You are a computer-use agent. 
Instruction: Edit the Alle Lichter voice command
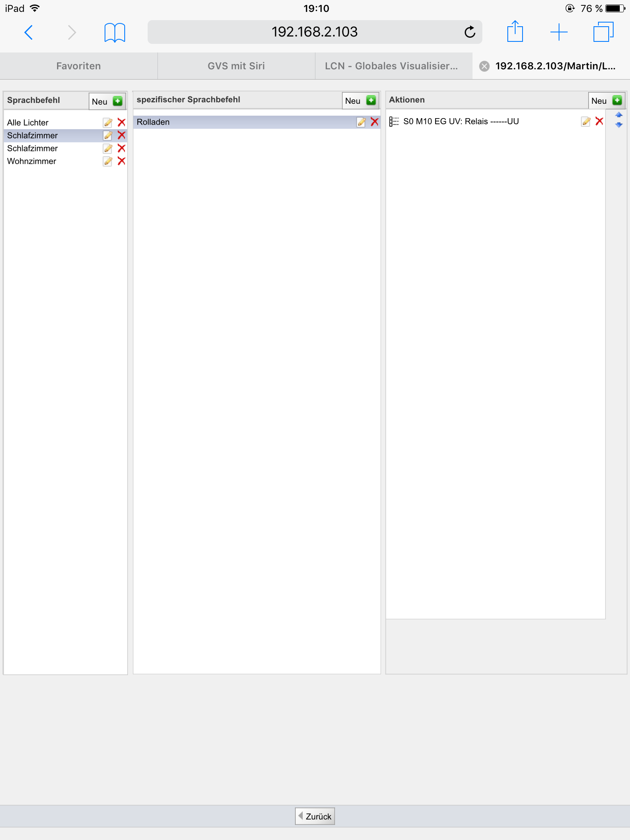click(x=107, y=123)
